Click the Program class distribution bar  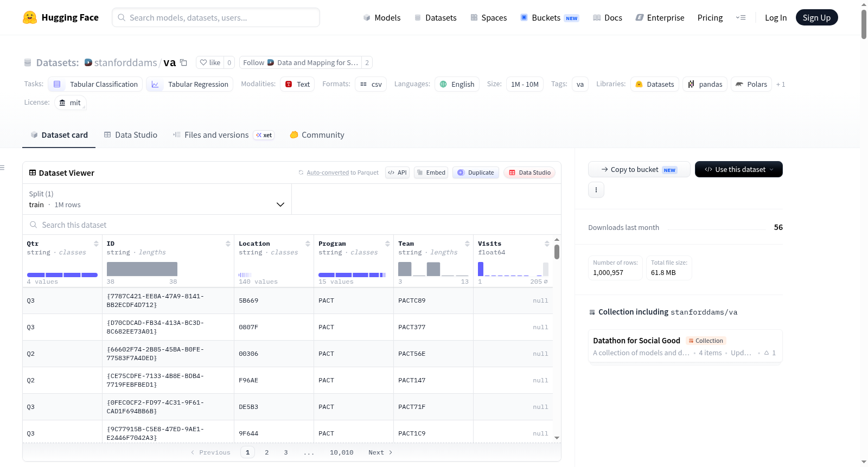(x=352, y=275)
